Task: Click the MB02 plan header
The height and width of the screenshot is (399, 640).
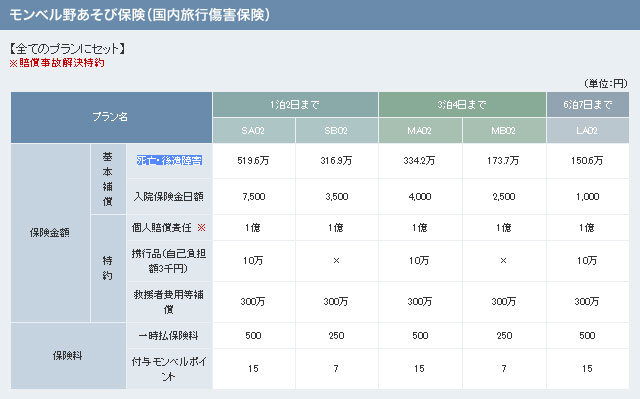Action: (504, 131)
